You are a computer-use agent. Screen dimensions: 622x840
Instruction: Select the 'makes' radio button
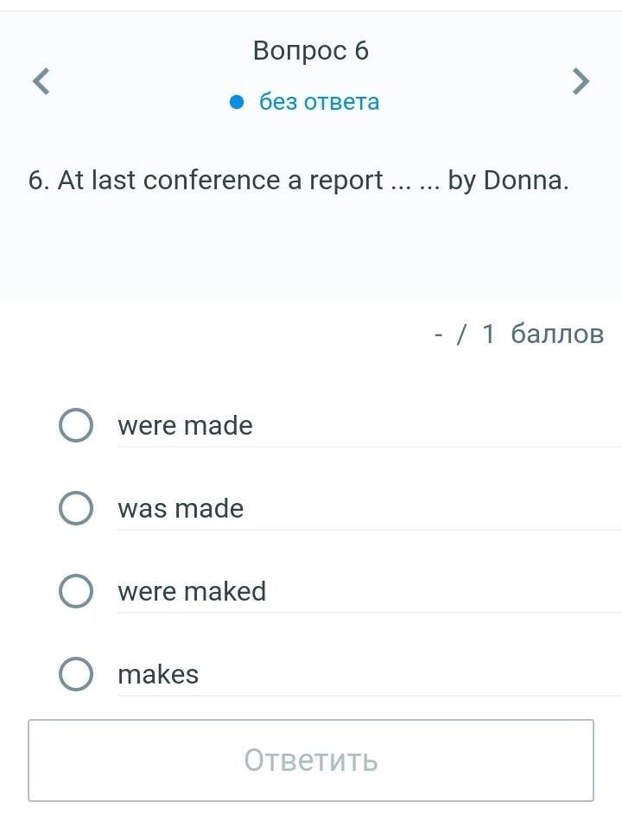[x=76, y=674]
